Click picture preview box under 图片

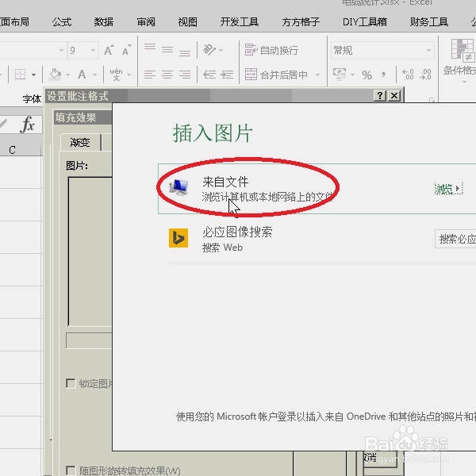point(90,252)
